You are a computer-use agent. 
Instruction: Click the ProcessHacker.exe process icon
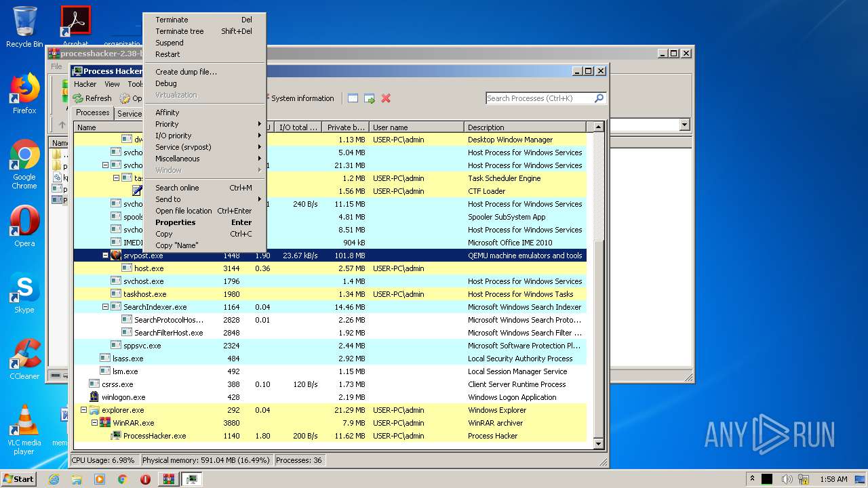coord(116,436)
